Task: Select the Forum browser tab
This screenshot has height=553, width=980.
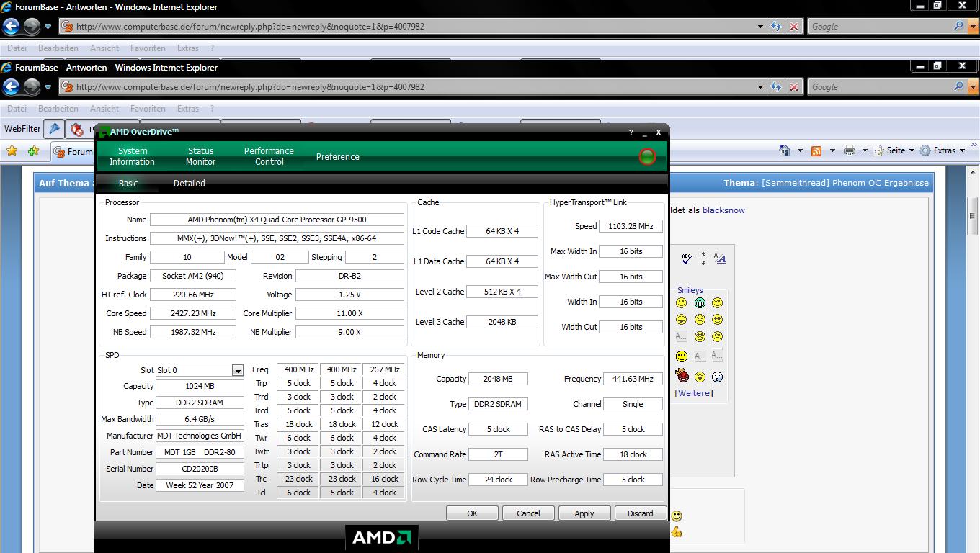Action: (73, 151)
